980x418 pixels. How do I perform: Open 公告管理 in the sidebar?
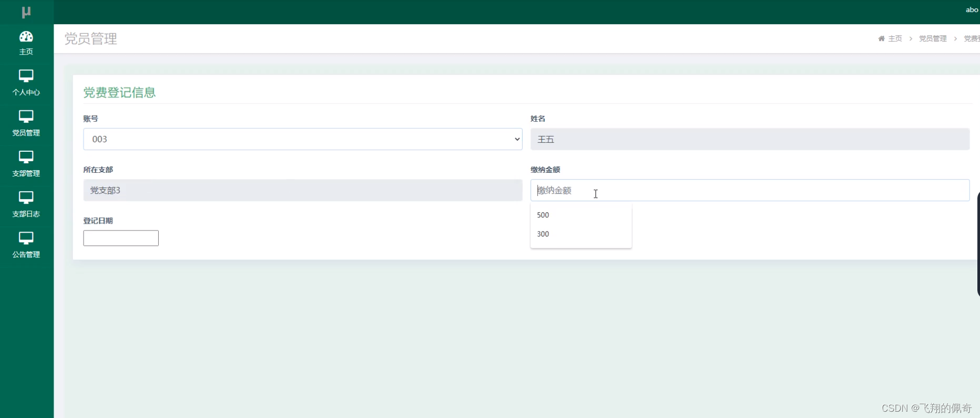click(26, 246)
